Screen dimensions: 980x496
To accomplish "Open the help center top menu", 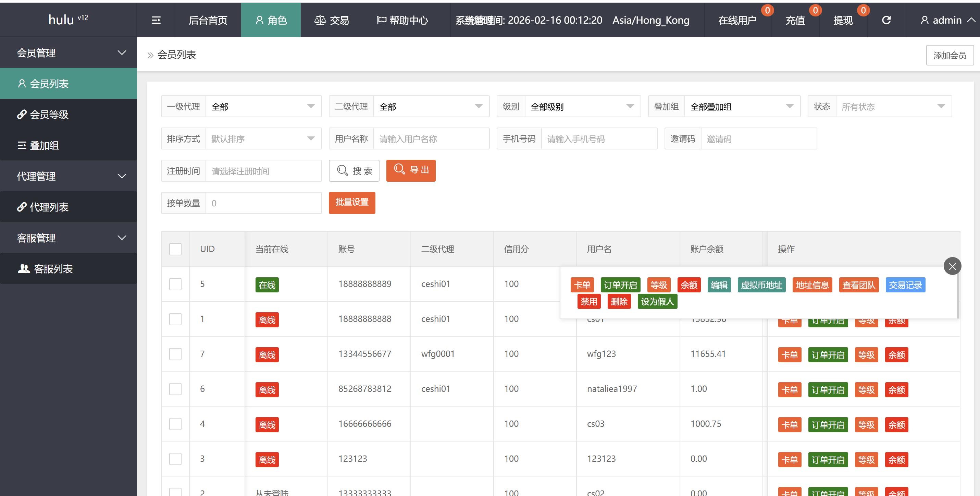I will 402,20.
